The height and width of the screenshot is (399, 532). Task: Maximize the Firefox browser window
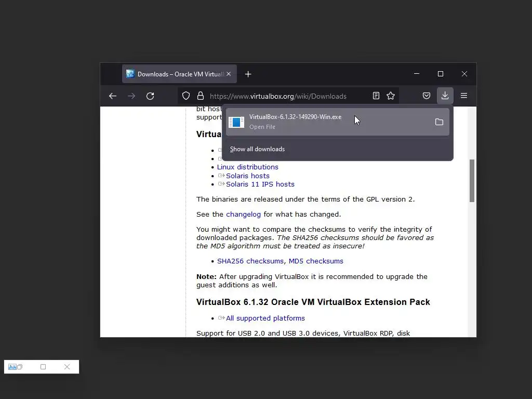point(441,74)
